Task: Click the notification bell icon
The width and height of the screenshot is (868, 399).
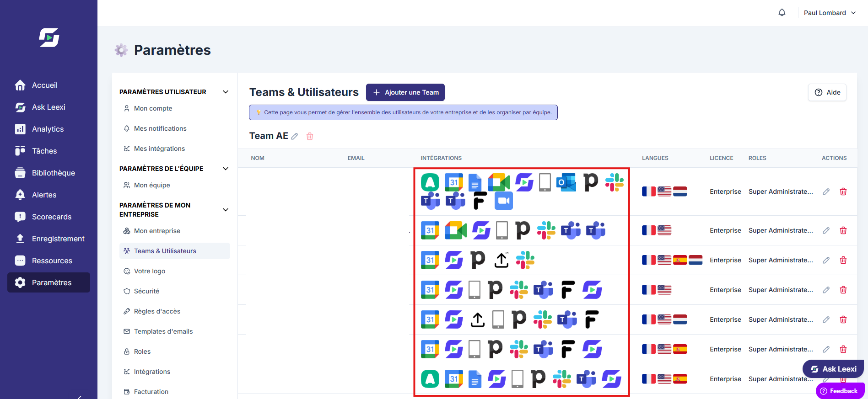Action: 782,13
